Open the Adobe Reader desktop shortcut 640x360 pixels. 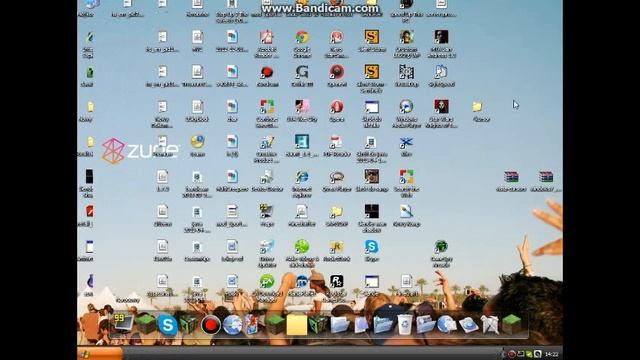click(267, 38)
